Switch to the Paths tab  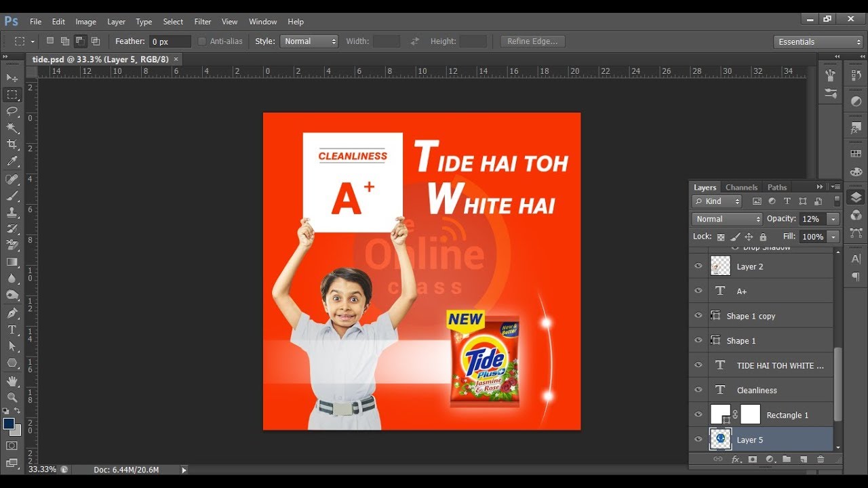point(777,187)
